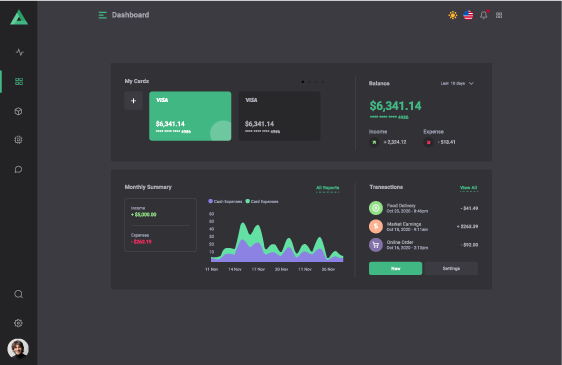Expand the Last 10 days dropdown

[x=457, y=83]
